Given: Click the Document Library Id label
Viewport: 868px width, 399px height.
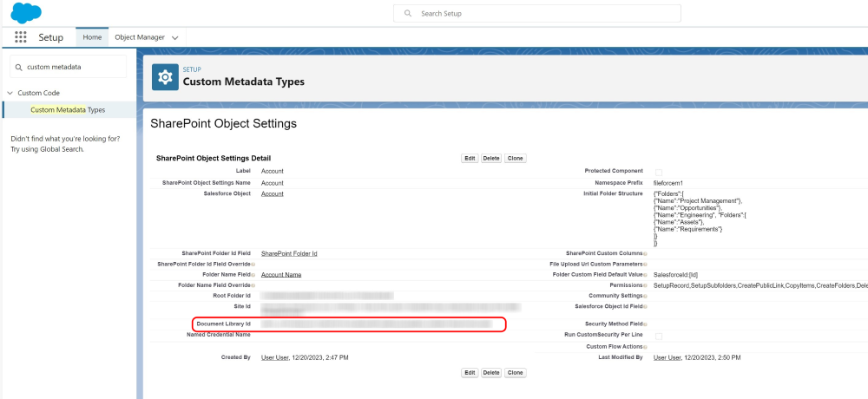Looking at the screenshot, I should 224,324.
